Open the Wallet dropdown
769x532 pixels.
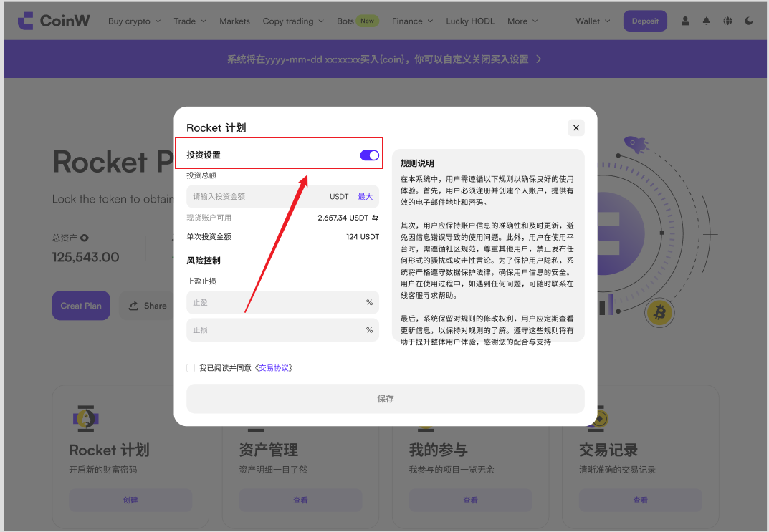(x=593, y=21)
